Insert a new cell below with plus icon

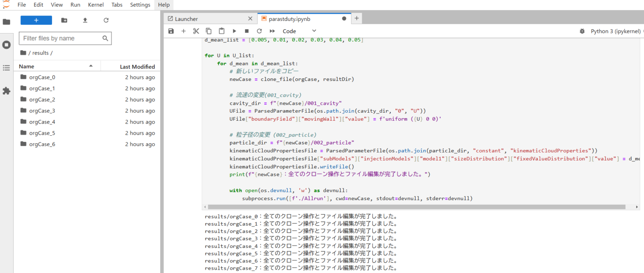click(183, 31)
